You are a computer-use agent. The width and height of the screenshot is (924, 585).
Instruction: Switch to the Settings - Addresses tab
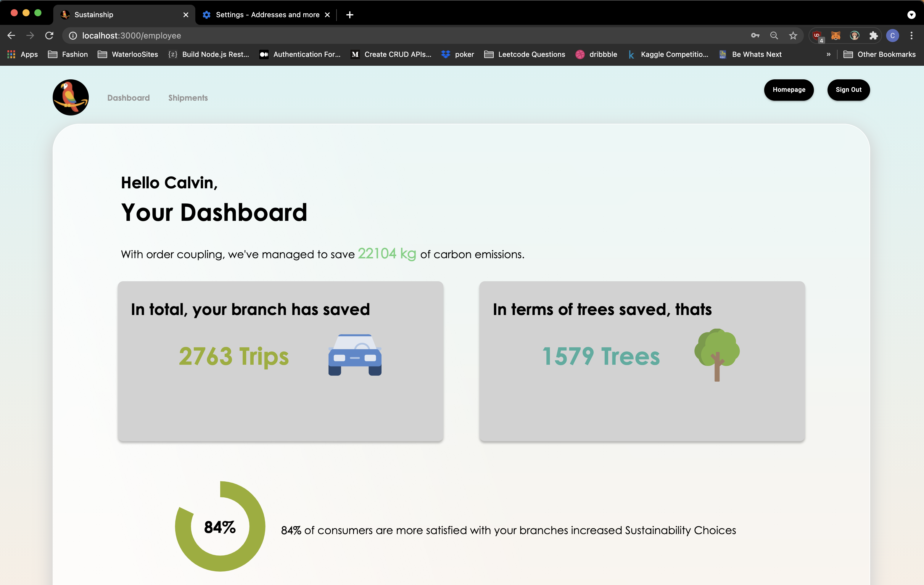[265, 15]
